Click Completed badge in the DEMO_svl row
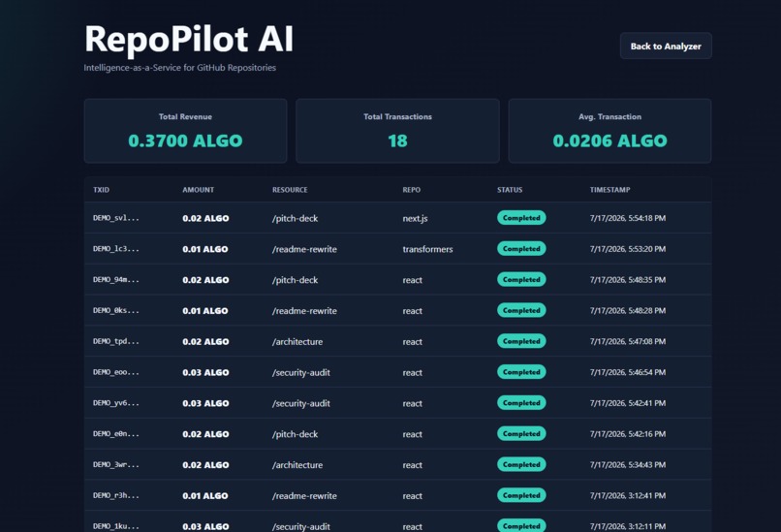Screen dimensions: 781x532 [521, 218]
